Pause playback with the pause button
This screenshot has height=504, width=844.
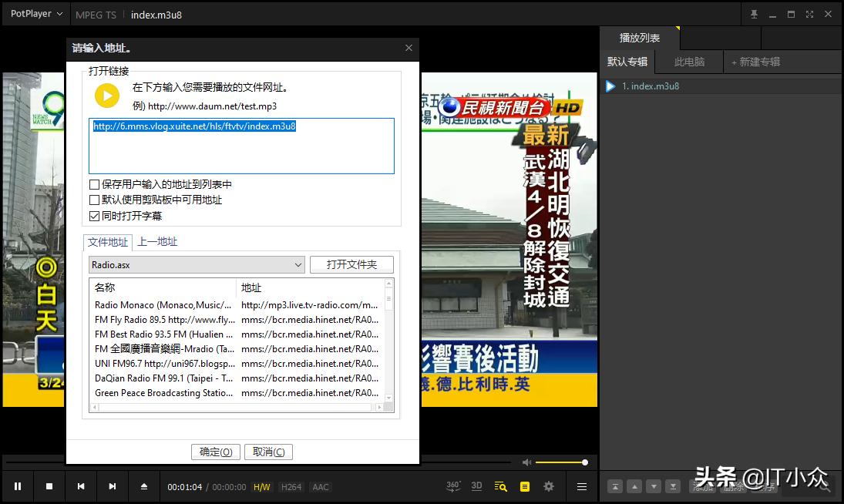[18, 486]
